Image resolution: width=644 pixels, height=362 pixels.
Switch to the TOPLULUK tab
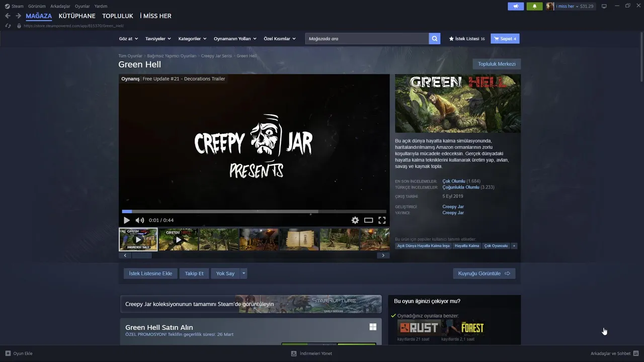(118, 16)
